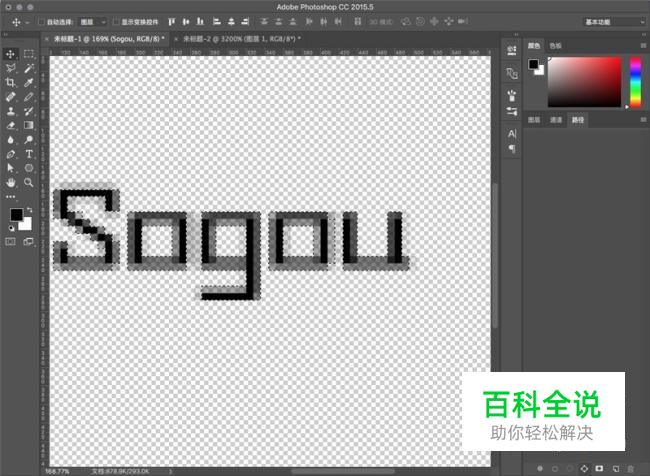Open the Paragraph panel pilcrow icon
The image size is (650, 476).
point(512,148)
